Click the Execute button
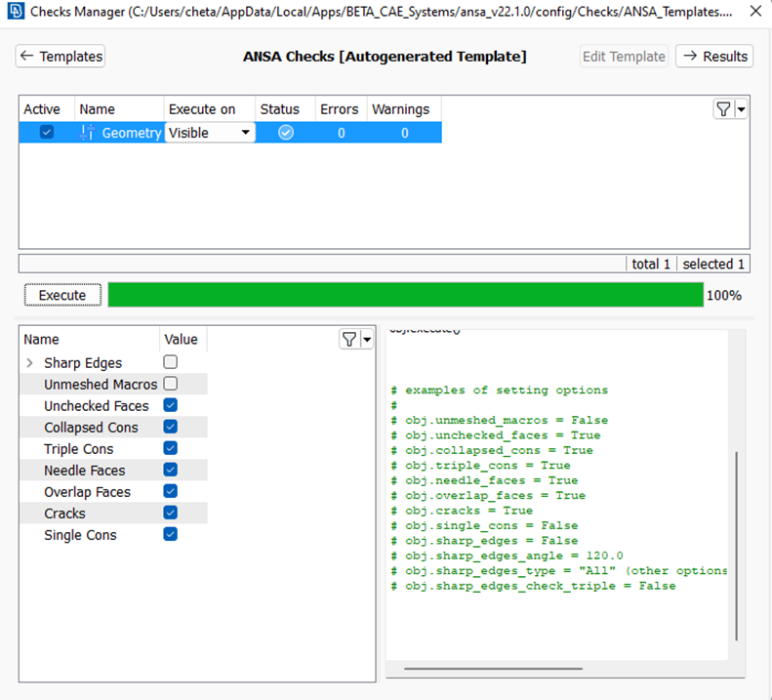Image resolution: width=772 pixels, height=700 pixels. pos(62,295)
